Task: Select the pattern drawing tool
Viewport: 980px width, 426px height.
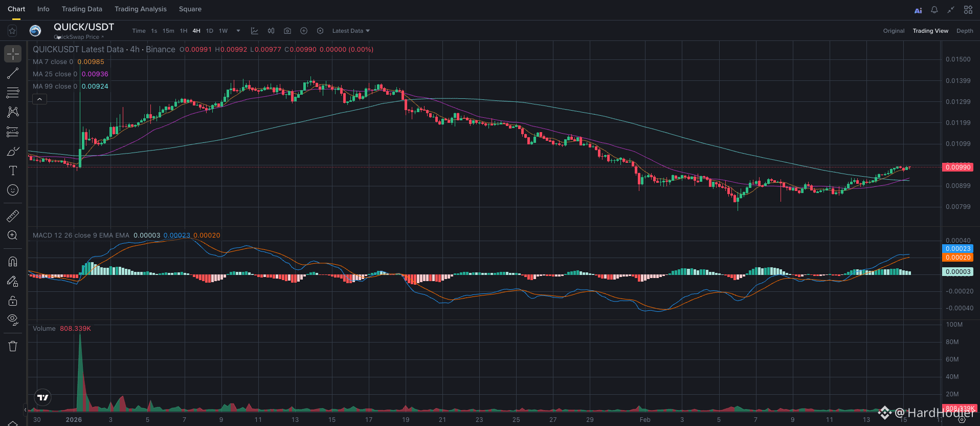Action: tap(13, 112)
